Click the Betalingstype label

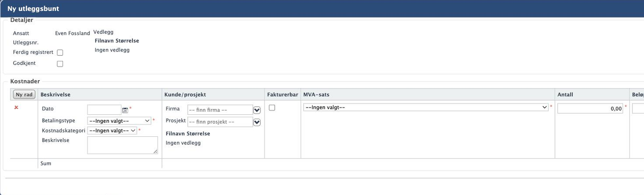[59, 121]
